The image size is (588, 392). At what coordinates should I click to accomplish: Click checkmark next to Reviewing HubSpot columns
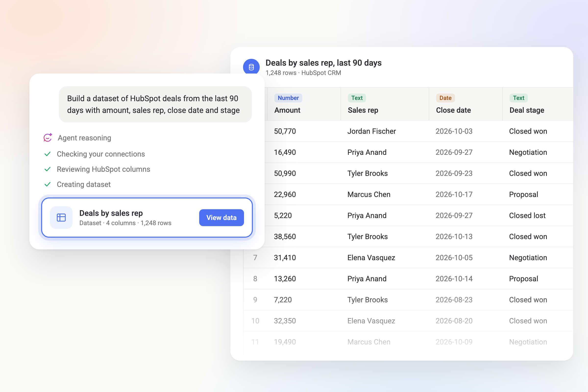(x=48, y=169)
